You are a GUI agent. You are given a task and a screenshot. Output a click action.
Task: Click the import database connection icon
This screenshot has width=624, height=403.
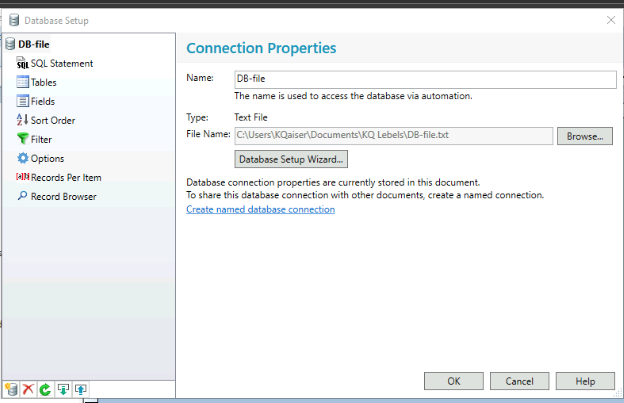(x=63, y=389)
